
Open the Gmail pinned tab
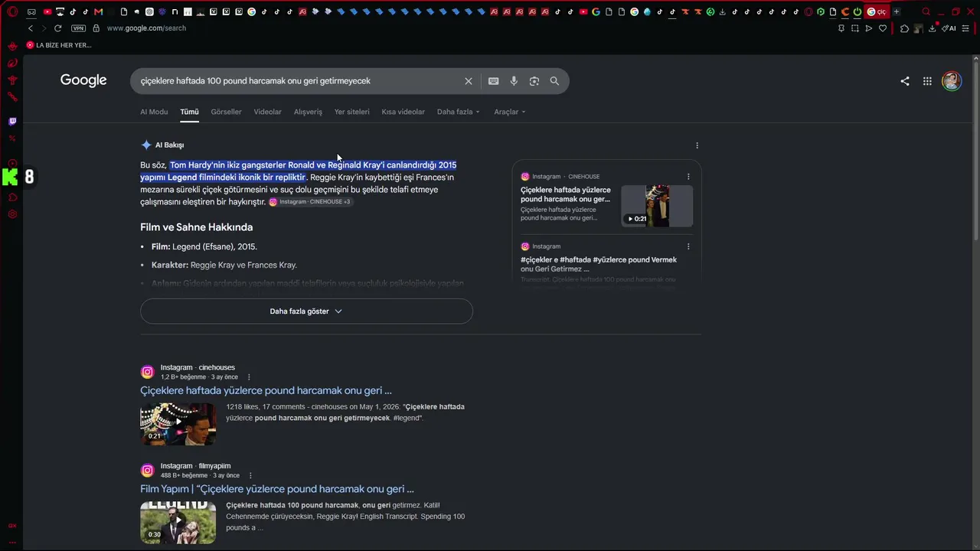98,11
